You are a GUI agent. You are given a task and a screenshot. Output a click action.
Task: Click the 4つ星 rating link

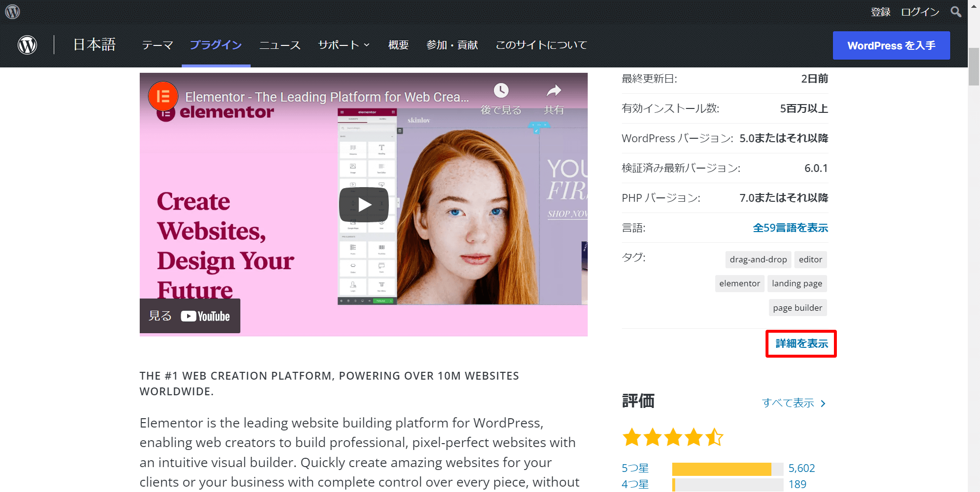click(635, 484)
